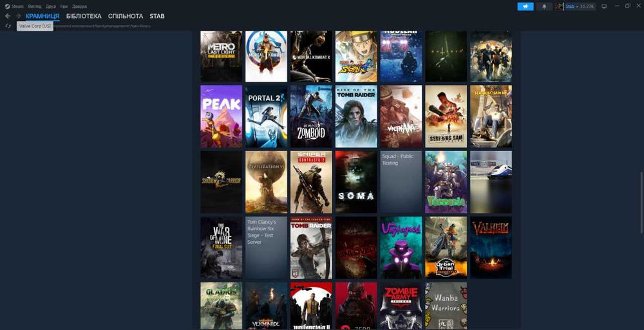The image size is (644, 330).
Task: Open the Shadow Warrior cover
Action: point(222,182)
